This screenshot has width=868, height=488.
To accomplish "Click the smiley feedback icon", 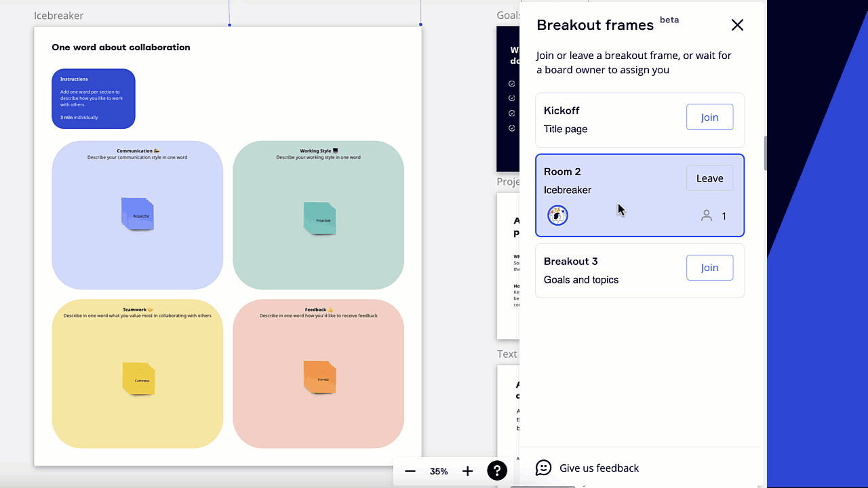I will point(543,468).
